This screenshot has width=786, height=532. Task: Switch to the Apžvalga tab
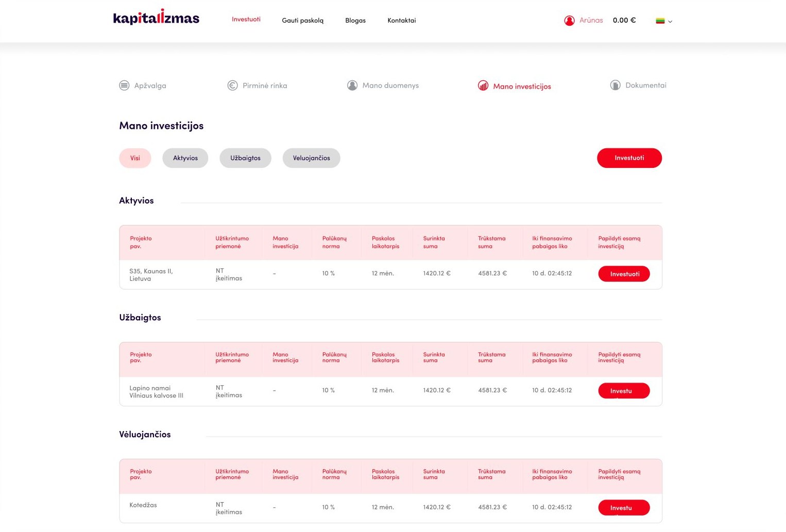coord(150,86)
